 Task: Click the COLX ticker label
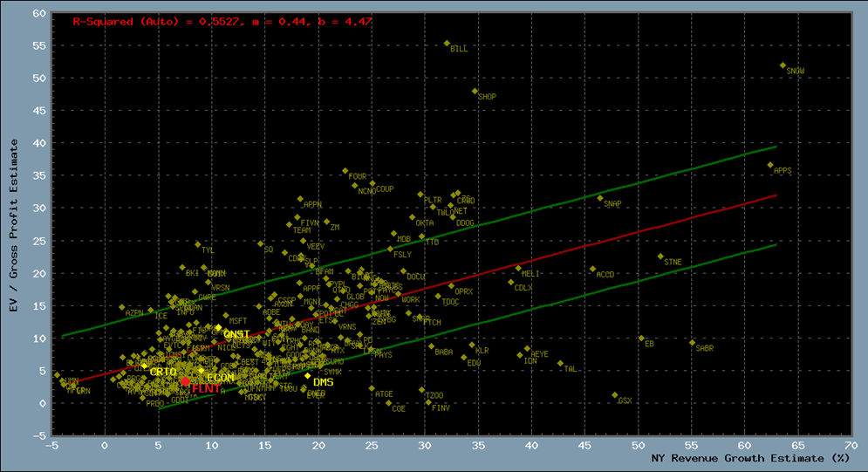[x=523, y=288]
